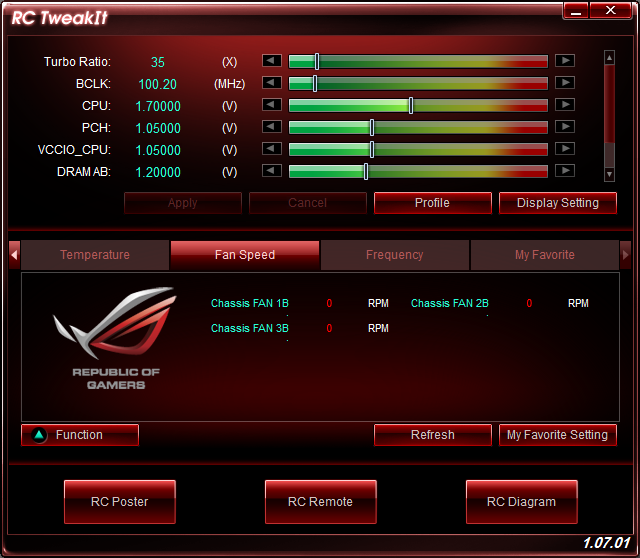Switch to the Temperature tab
640x558 pixels.
pyautogui.click(x=95, y=255)
